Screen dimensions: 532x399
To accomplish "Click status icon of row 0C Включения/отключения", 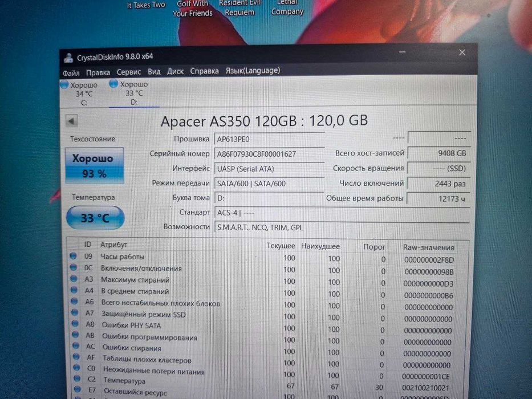I will click(x=74, y=267).
